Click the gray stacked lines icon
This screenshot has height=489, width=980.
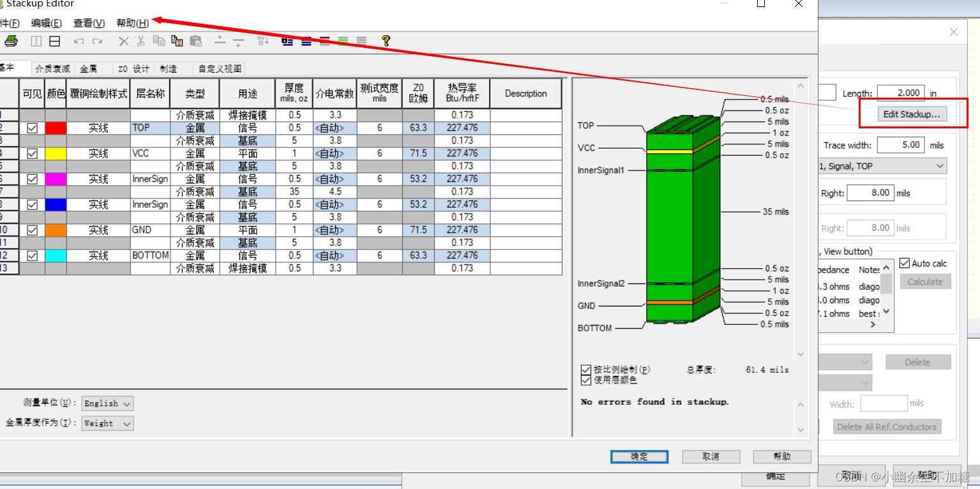pos(361,41)
